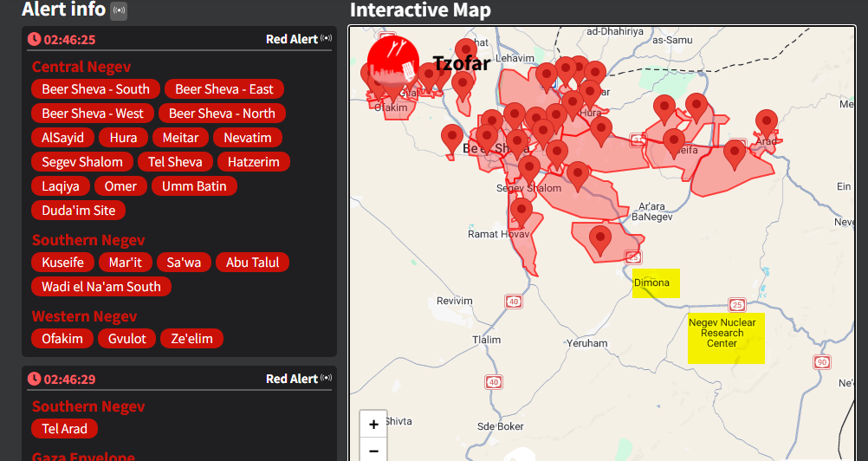Click the Tlalim map label

(x=487, y=340)
